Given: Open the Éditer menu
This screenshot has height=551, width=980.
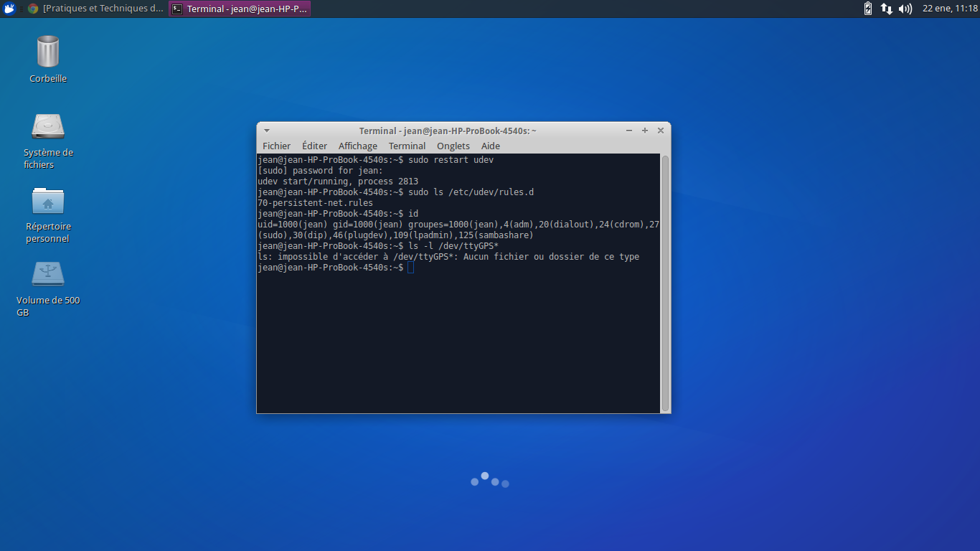Looking at the screenshot, I should [x=314, y=146].
